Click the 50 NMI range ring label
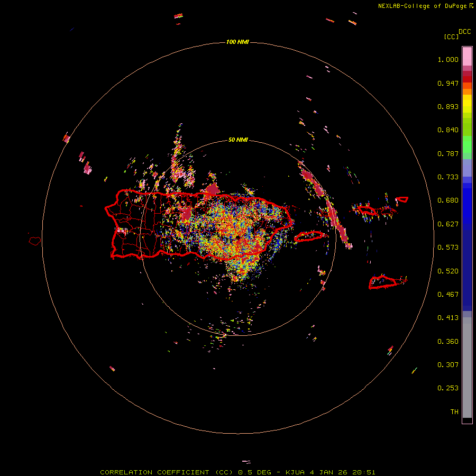 pos(238,140)
